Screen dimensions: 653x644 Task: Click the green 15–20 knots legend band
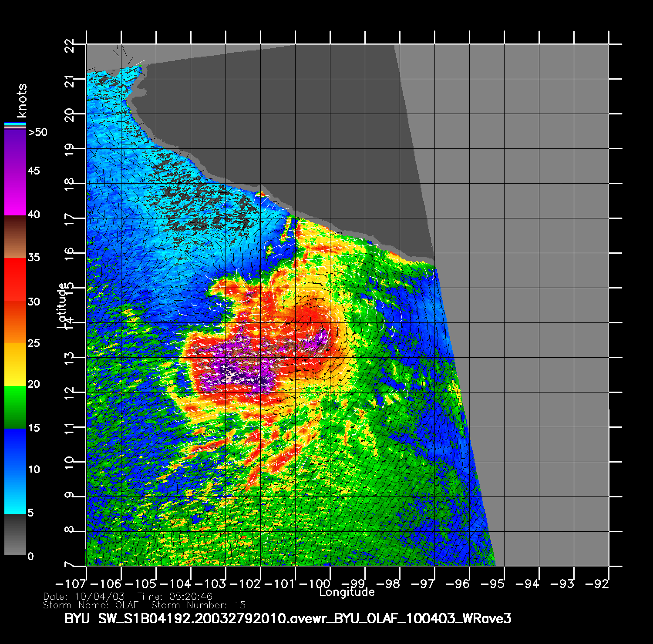(15, 407)
